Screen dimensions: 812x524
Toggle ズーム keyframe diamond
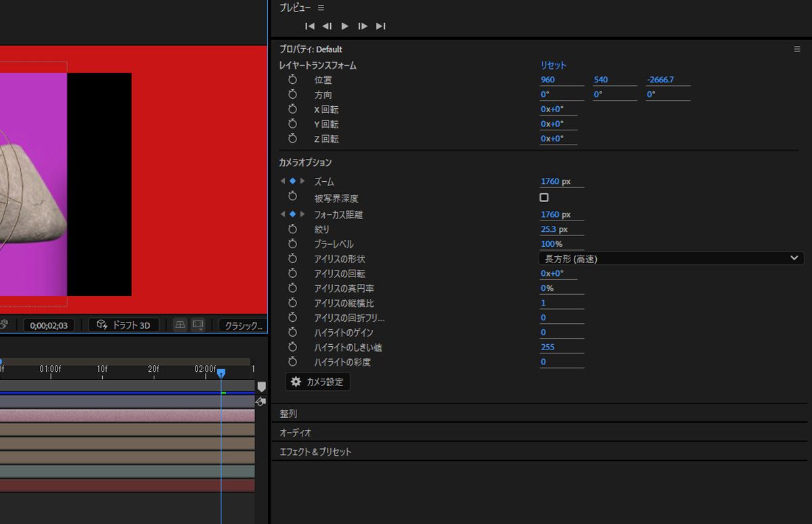pos(292,181)
